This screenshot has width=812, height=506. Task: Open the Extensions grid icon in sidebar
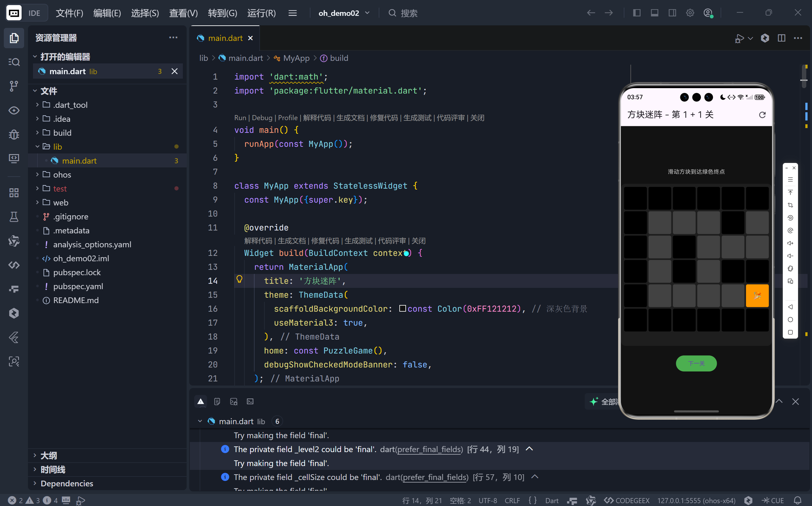point(14,193)
